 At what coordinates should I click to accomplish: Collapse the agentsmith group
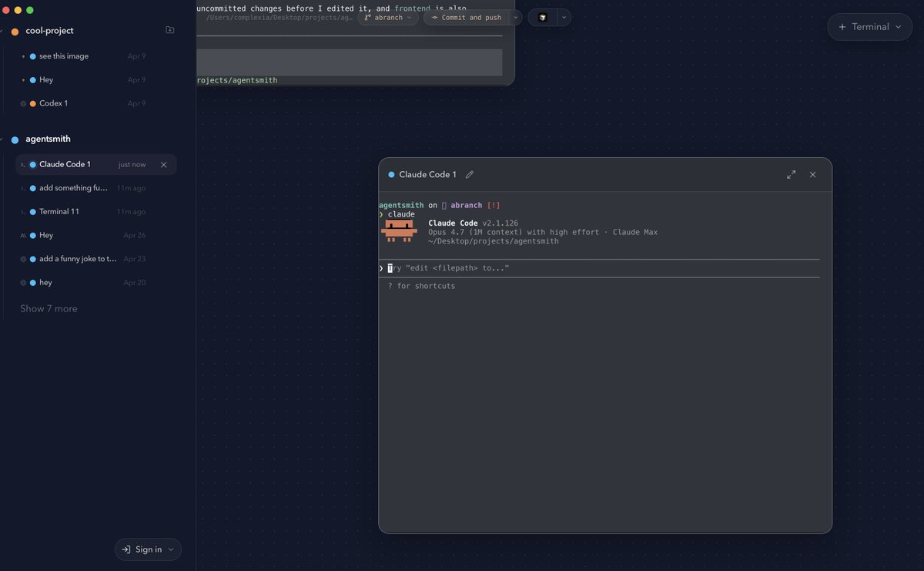coord(3,139)
